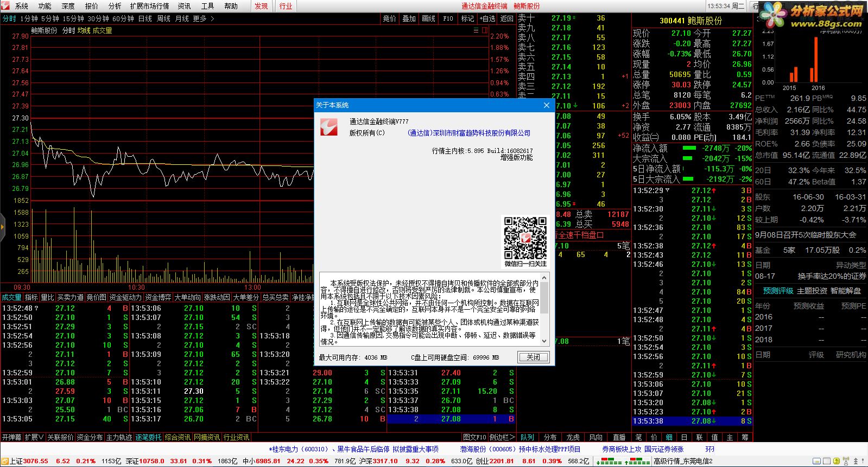This screenshot has width=868, height=467.
Task: Open the 报价 menu
Action: 91,6
